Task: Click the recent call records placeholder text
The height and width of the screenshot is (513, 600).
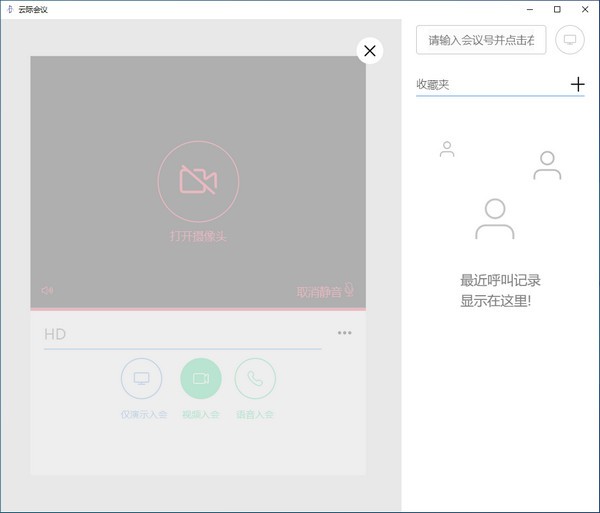Action: click(500, 290)
